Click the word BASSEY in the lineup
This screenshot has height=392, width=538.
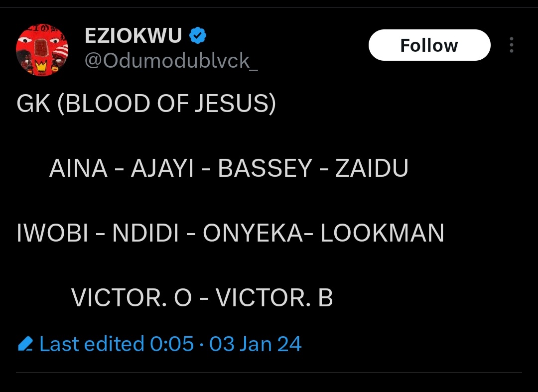pyautogui.click(x=265, y=169)
